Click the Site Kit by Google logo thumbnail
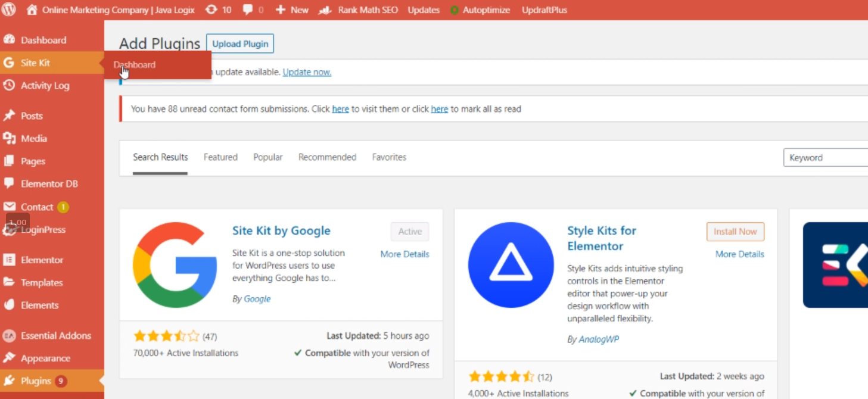The width and height of the screenshot is (868, 399). (x=175, y=265)
